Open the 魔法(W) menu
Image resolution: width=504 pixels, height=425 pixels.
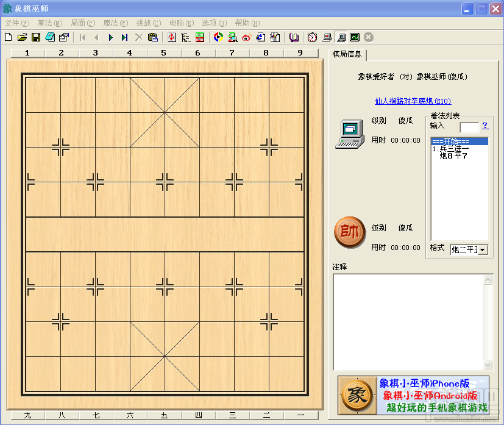[x=116, y=23]
